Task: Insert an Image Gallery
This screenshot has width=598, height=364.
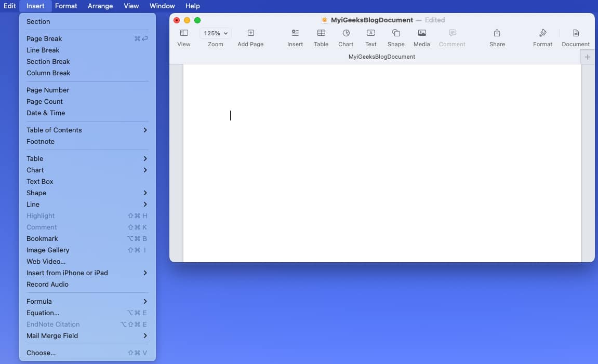Action: (x=87, y=250)
